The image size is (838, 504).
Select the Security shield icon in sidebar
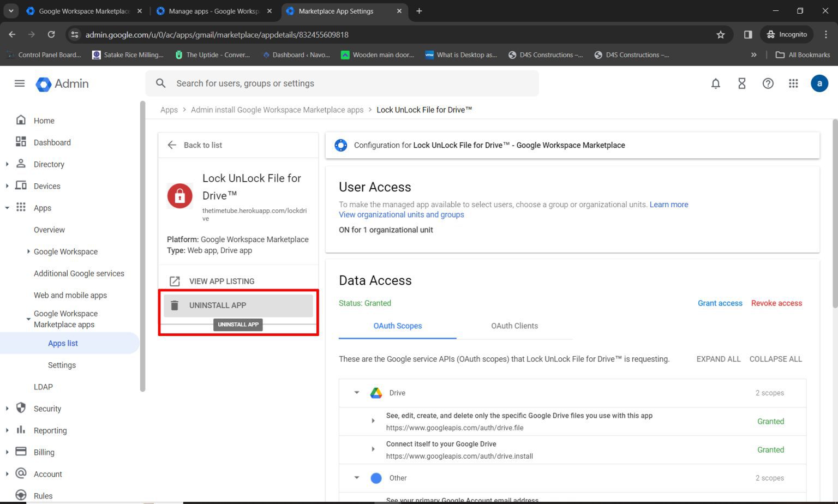(20, 408)
